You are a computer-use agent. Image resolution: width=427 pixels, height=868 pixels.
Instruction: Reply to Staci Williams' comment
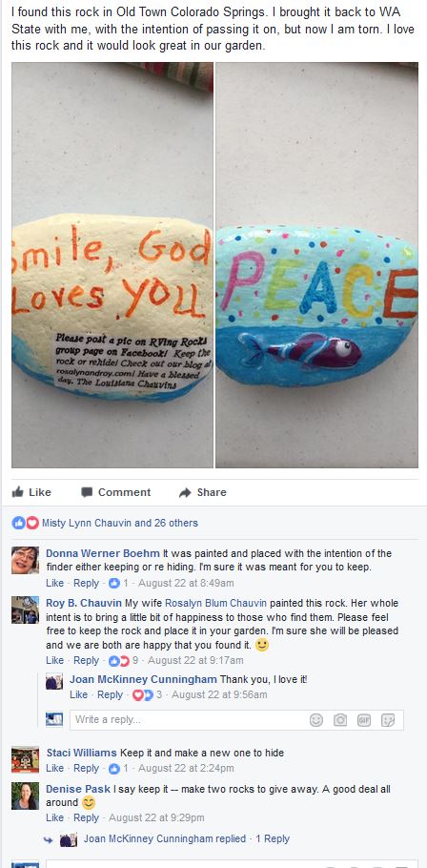[86, 769]
